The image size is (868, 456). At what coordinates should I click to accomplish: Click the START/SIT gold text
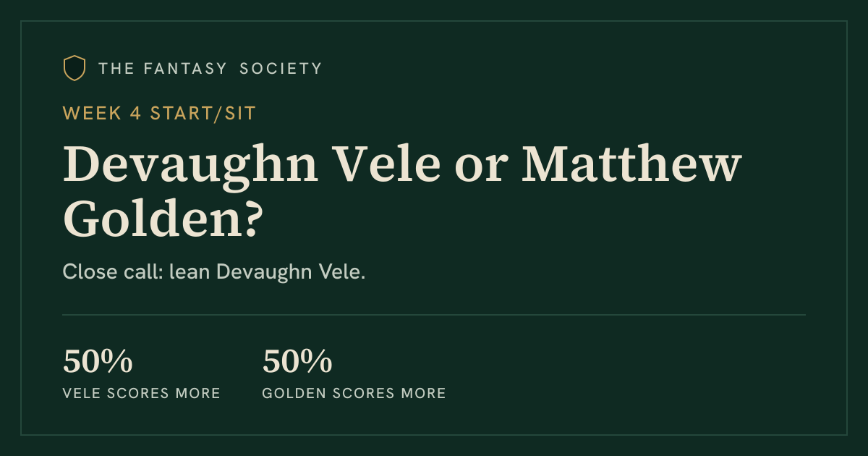point(203,113)
